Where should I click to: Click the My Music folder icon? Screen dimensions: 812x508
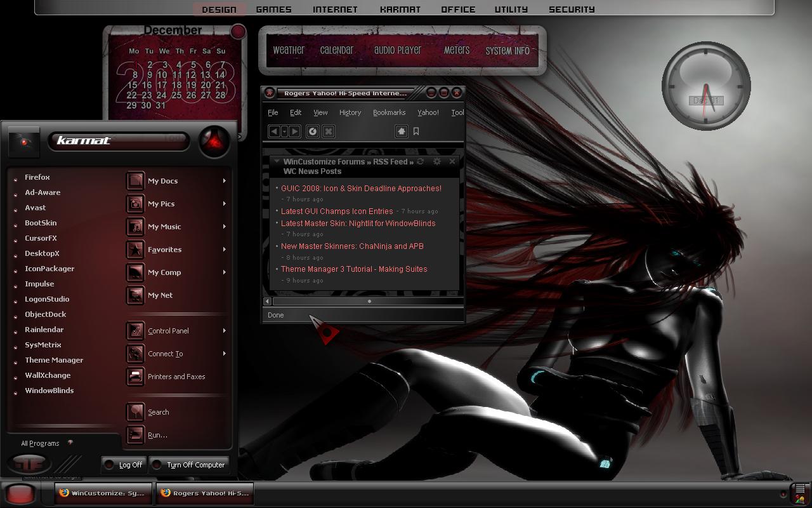coord(135,227)
